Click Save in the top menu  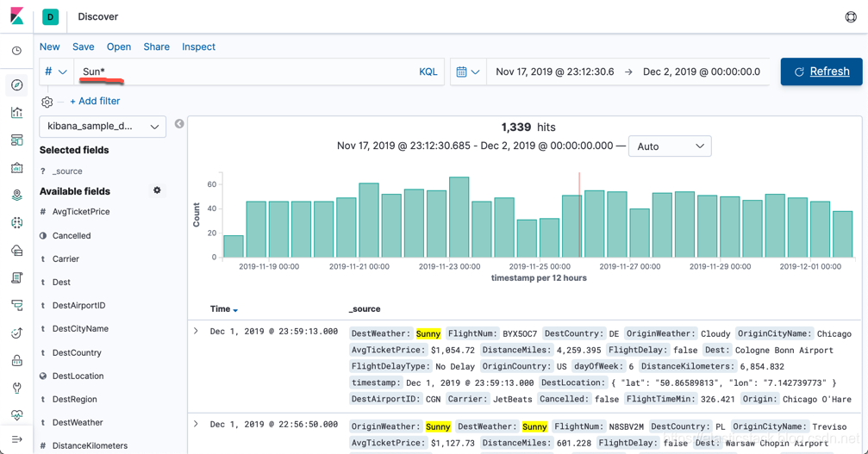point(84,47)
